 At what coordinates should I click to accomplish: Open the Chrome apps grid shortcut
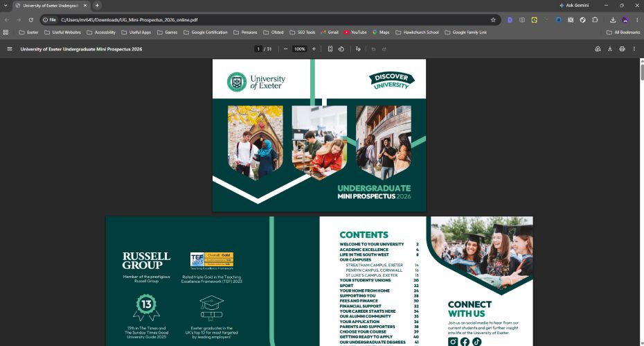(x=6, y=32)
